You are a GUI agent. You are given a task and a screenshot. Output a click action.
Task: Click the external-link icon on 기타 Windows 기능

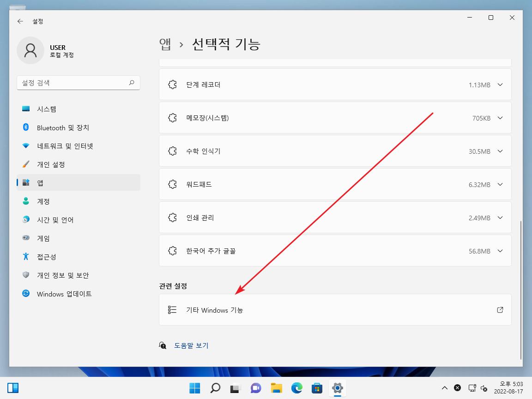point(500,310)
